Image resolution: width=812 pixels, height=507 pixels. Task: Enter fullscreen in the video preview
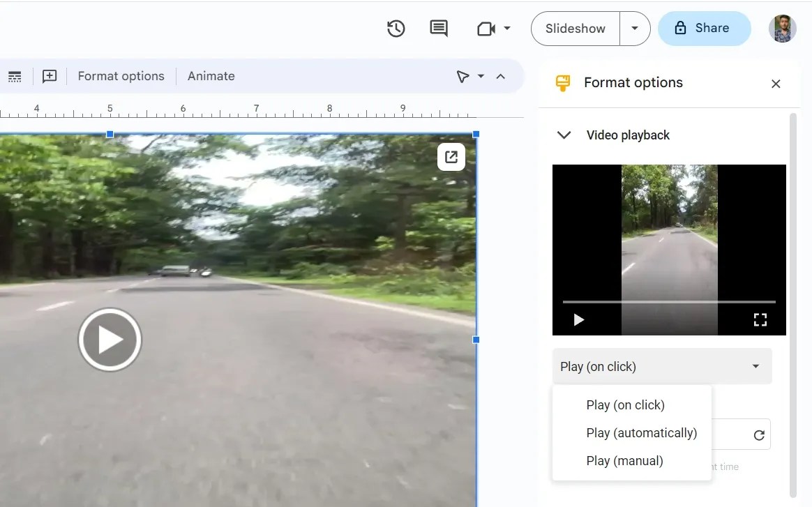[x=760, y=319]
